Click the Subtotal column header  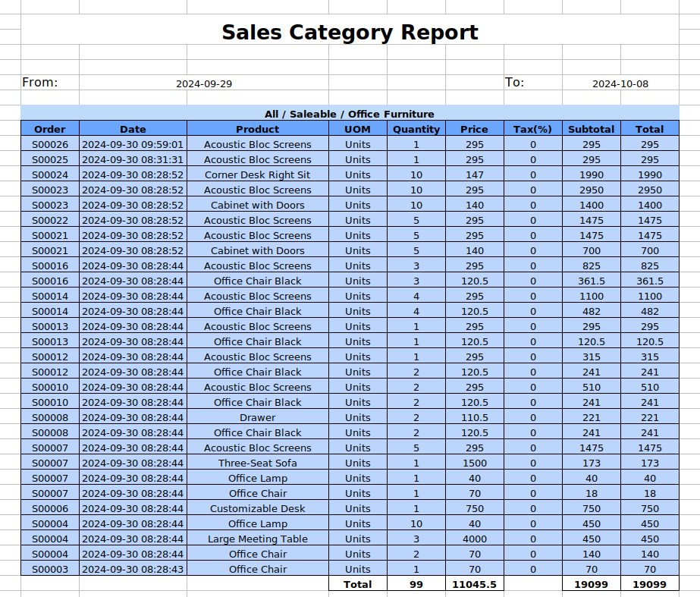pyautogui.click(x=592, y=129)
